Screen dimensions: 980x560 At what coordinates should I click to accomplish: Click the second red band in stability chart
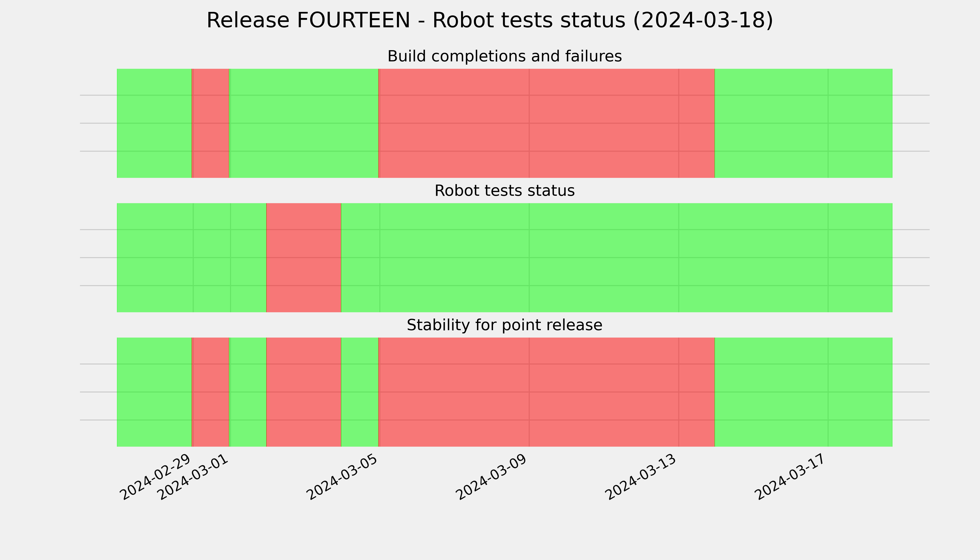coord(304,392)
